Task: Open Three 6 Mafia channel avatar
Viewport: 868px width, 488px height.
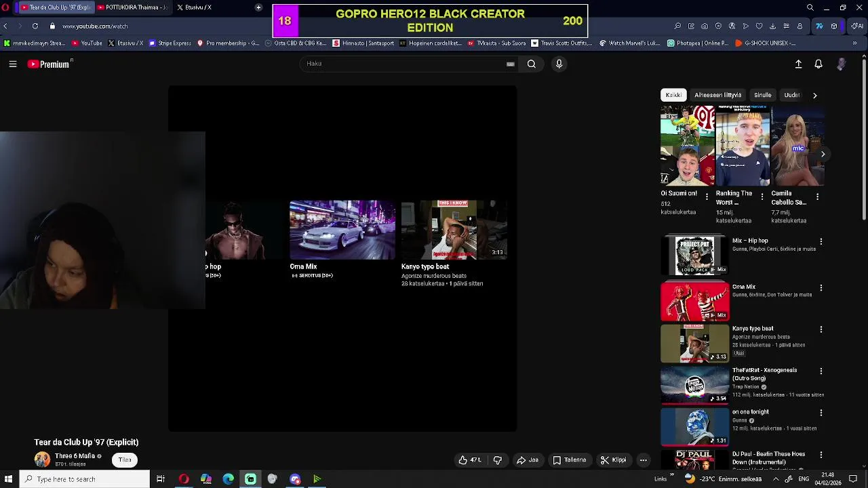Action: (x=42, y=459)
